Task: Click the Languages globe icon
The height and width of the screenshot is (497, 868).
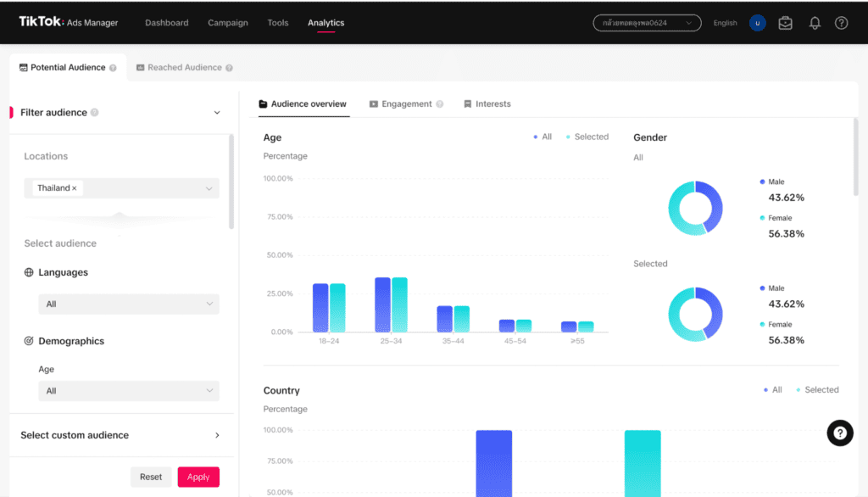Action: (x=29, y=272)
